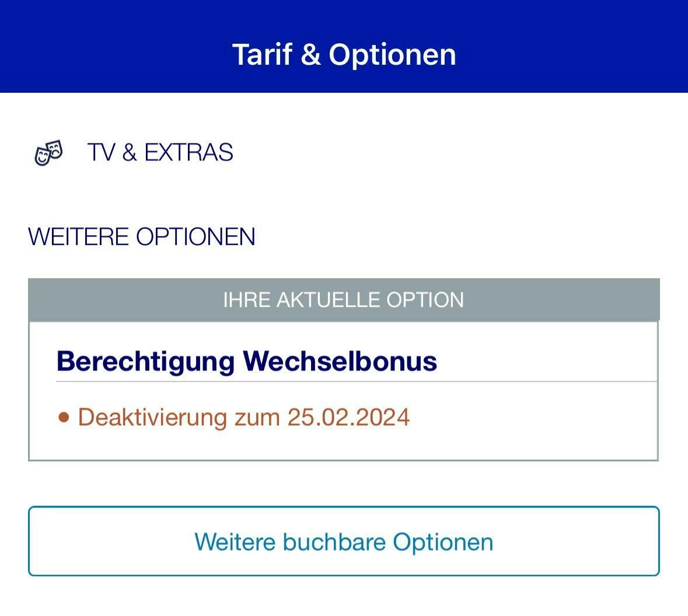688x616 pixels.
Task: Click the ampersand in the header title
Action: [x=311, y=54]
